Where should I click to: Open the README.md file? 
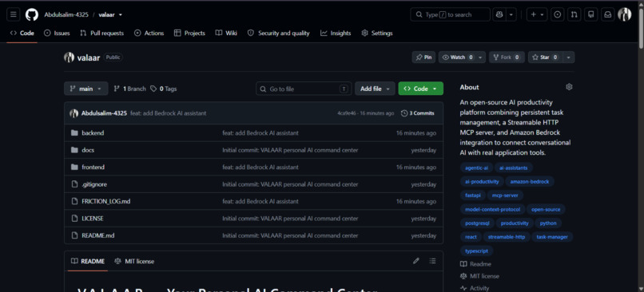97,236
